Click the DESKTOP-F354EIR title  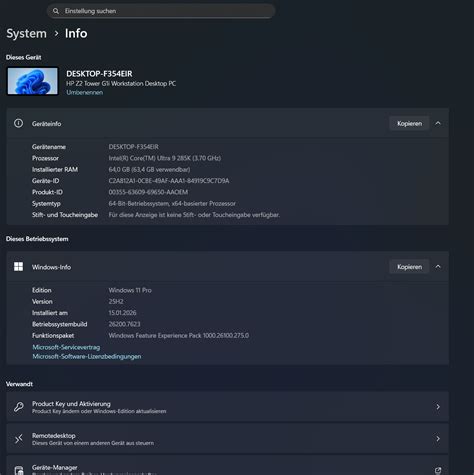coord(99,74)
